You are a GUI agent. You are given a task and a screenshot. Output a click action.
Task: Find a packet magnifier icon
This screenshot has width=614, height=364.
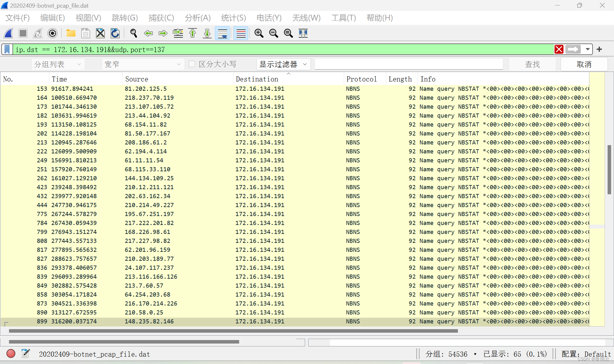[133, 33]
